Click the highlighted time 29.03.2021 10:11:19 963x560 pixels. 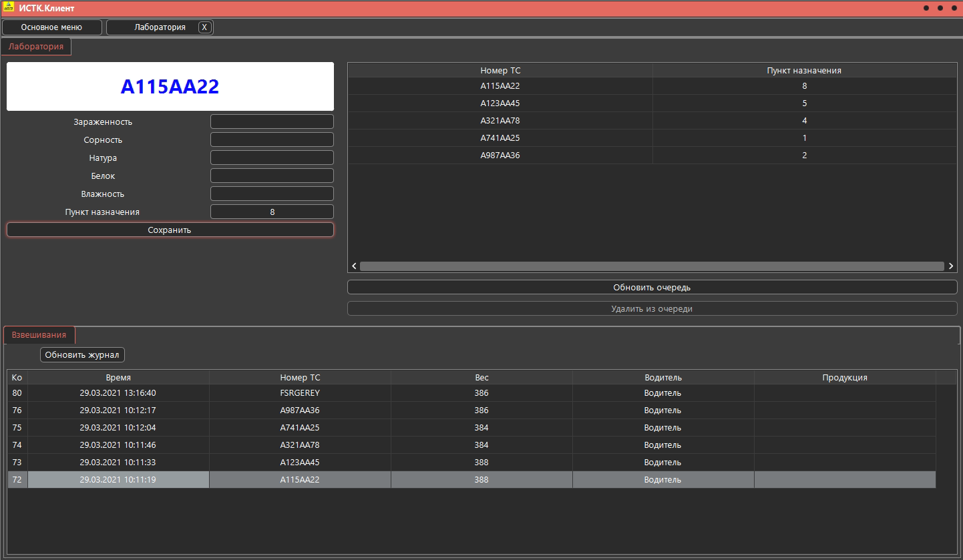point(118,480)
